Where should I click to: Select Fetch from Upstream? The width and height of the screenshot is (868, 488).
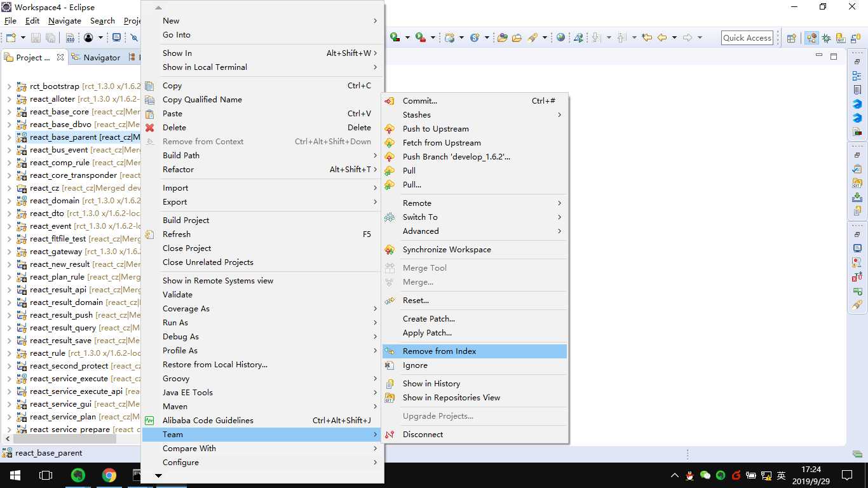tap(474, 143)
